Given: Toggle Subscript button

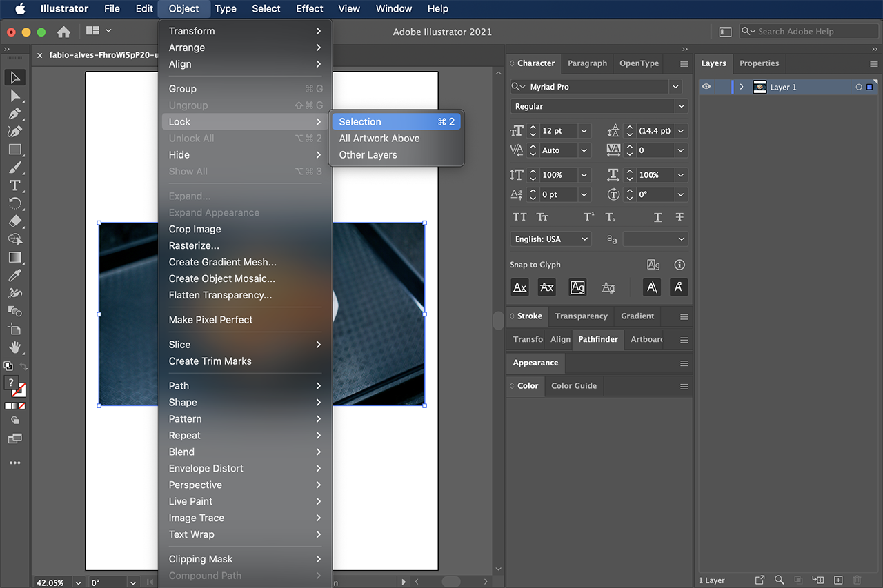Looking at the screenshot, I should [x=611, y=217].
